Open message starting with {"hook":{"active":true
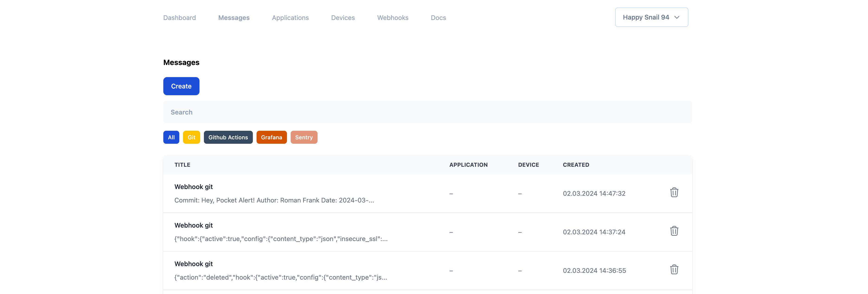This screenshot has width=868, height=294. coord(281,239)
